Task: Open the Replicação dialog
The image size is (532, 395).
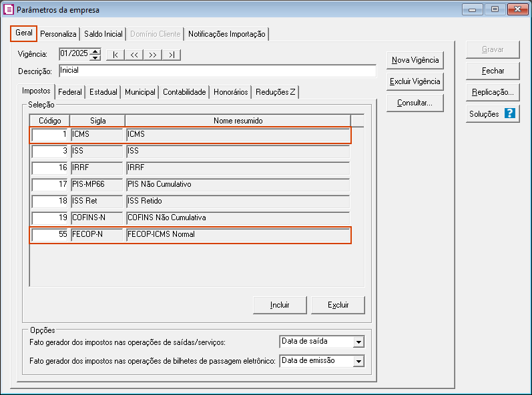Action: pos(493,92)
